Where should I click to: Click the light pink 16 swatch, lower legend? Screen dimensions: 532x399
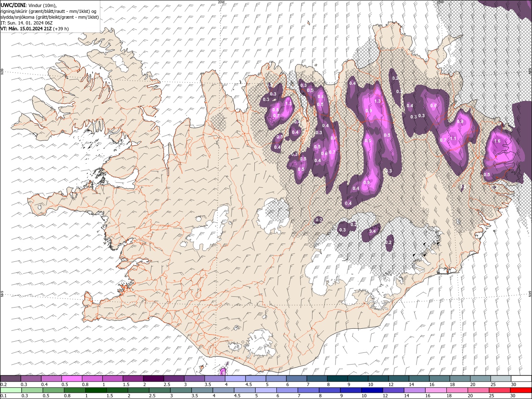436,390
